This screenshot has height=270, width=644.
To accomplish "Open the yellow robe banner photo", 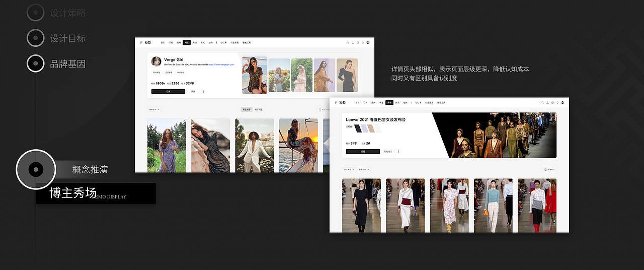I will tap(325, 75).
